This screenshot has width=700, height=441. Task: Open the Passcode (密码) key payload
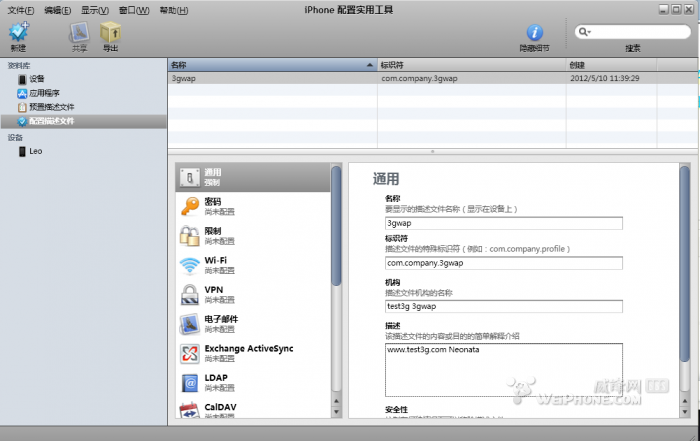[x=253, y=206]
